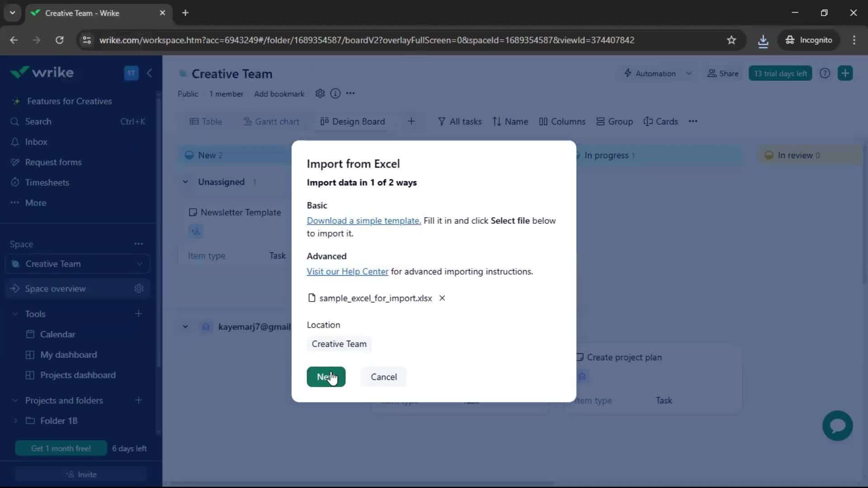The image size is (868, 488).
Task: Expand the chevron beside Automation
Action: [689, 73]
